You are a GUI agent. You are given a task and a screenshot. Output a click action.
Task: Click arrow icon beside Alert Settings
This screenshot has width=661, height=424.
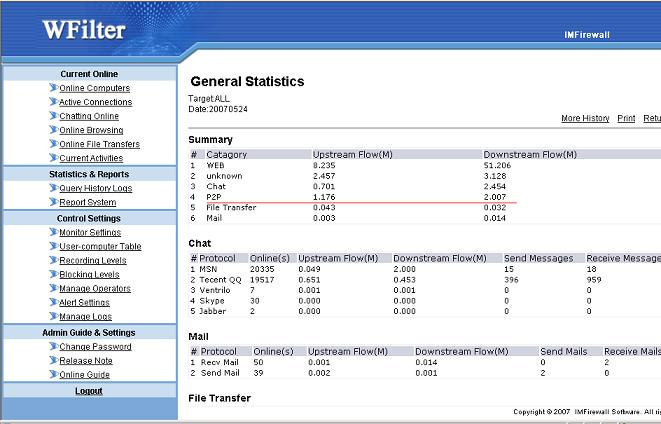[54, 302]
